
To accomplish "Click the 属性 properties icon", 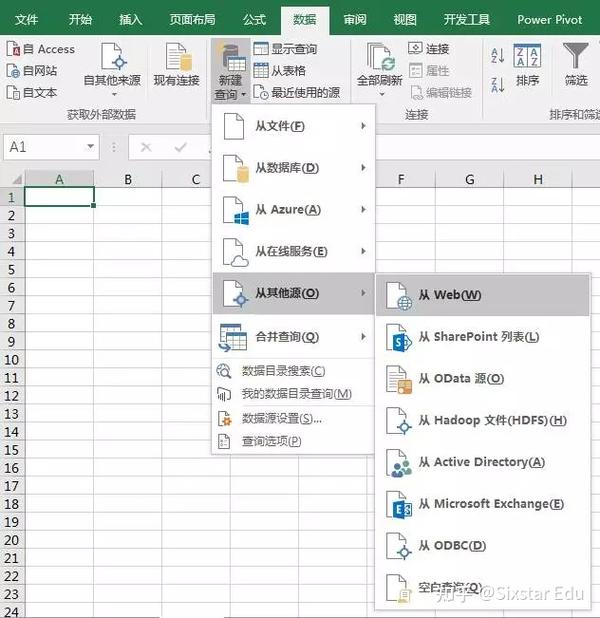I will tap(416, 71).
